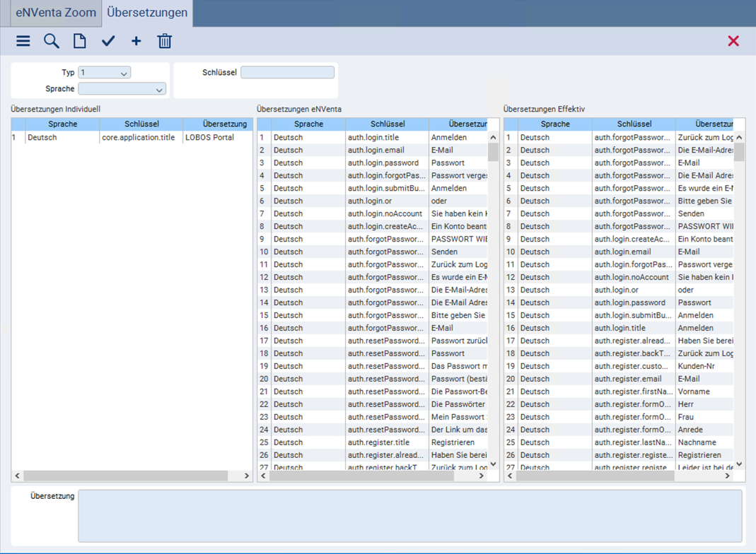
Task: Open the hamburger menu icon
Action: click(23, 41)
